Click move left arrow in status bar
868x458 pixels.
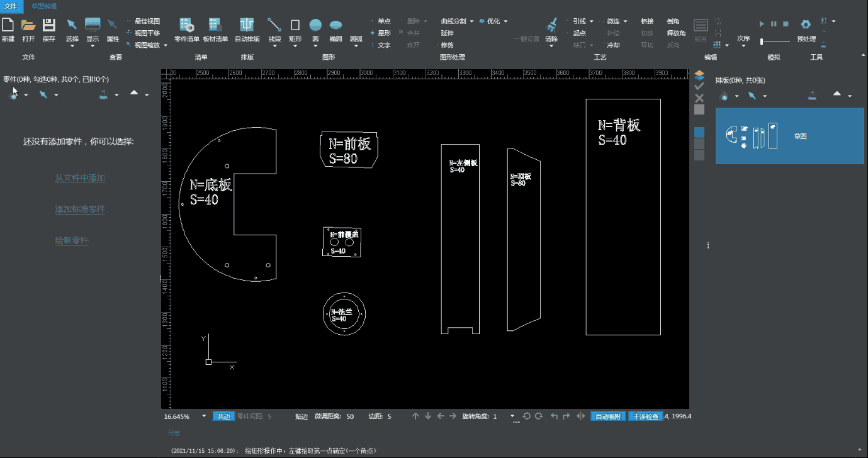441,416
